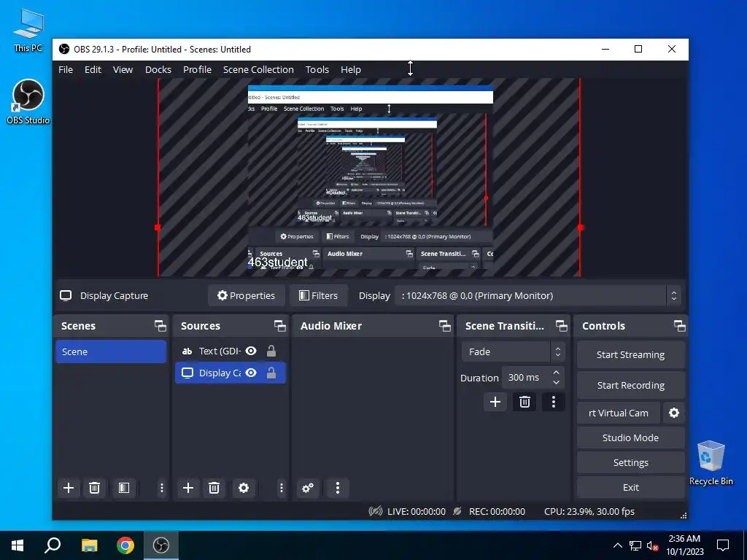
Task: Select Display Capture source row
Action: pos(231,373)
